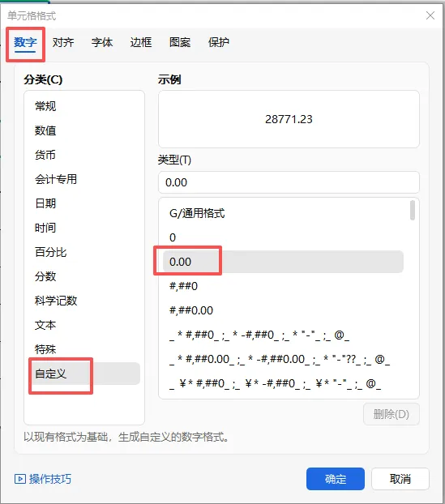Select the 常规 category
This screenshot has width=445, height=504.
[x=84, y=106]
